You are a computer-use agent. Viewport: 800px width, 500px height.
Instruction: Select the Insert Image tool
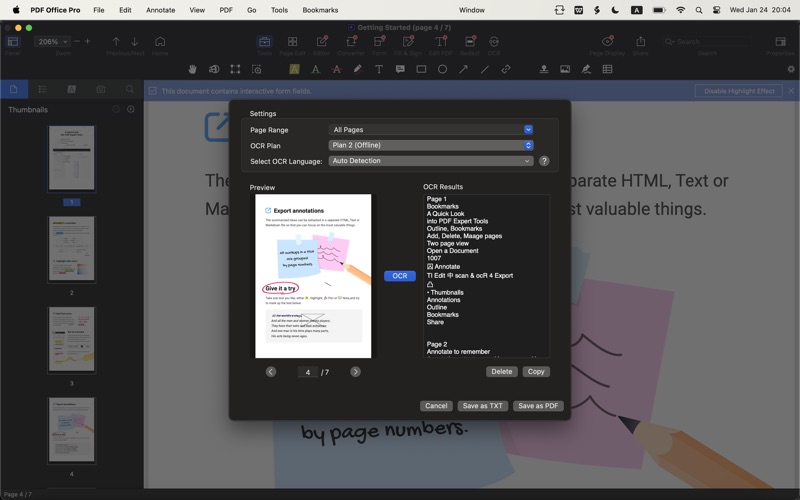point(565,69)
